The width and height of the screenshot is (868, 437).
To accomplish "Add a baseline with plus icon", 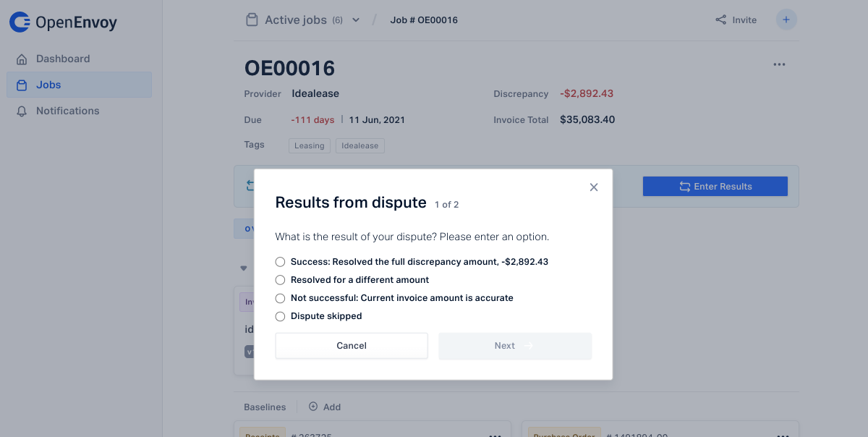I will [313, 407].
